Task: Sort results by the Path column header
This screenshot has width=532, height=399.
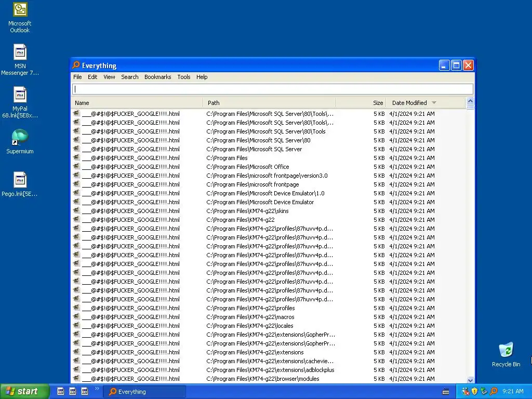Action: tap(270, 103)
